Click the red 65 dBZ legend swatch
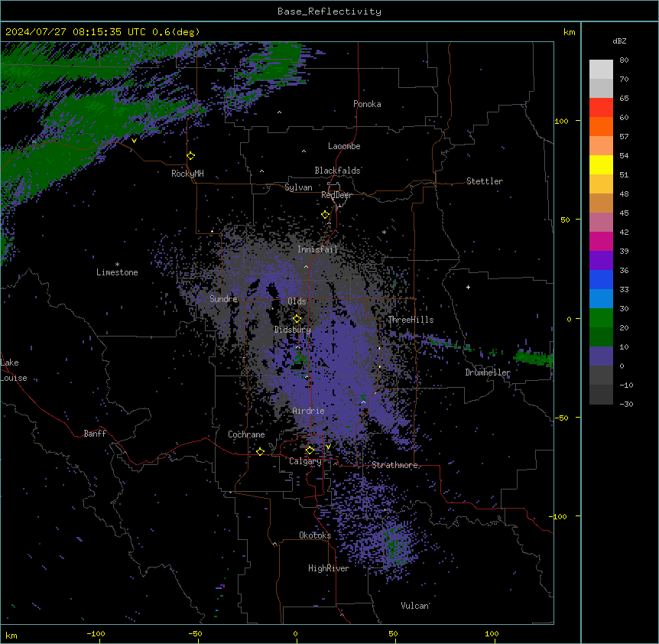659x644 pixels. click(601, 107)
